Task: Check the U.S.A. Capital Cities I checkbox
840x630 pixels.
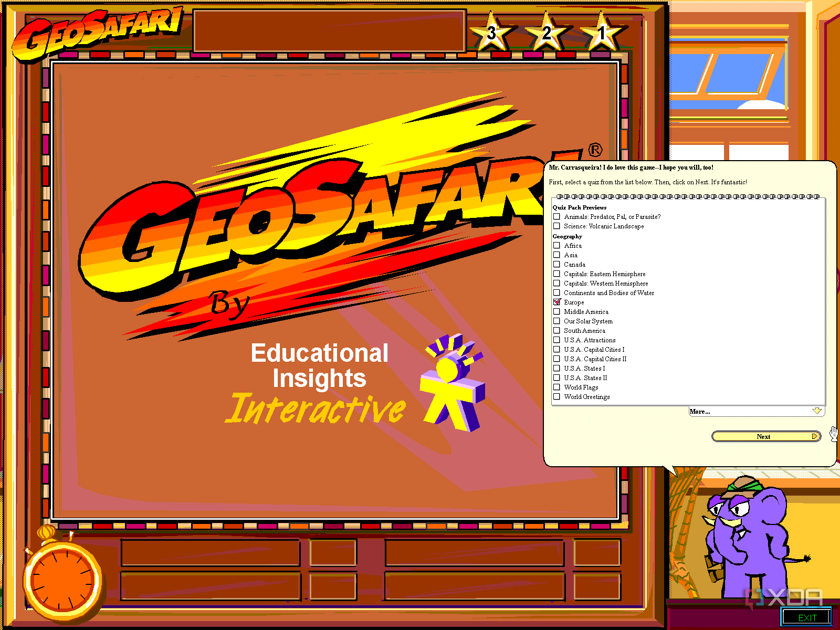Action: click(x=556, y=349)
